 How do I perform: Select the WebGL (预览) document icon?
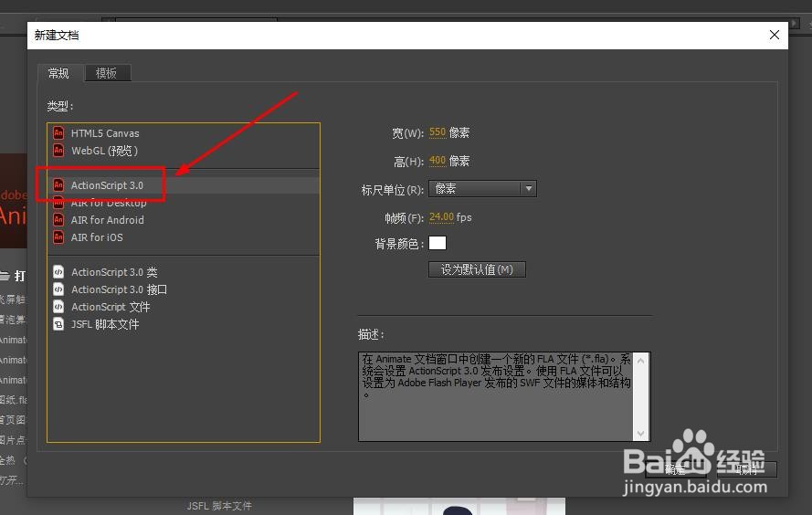[x=58, y=151]
